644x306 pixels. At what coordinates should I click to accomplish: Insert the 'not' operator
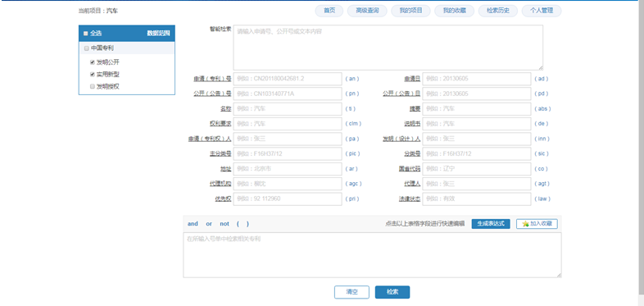click(224, 224)
